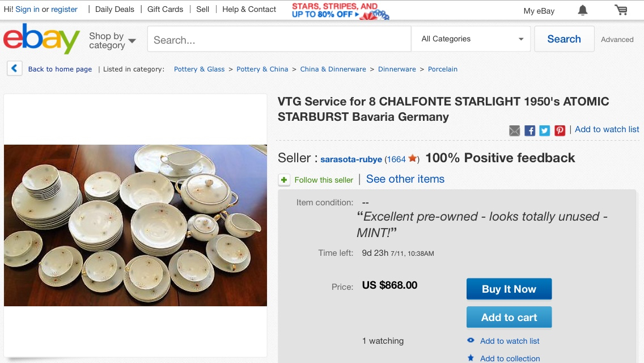Click the back arrow icon

pyautogui.click(x=15, y=69)
